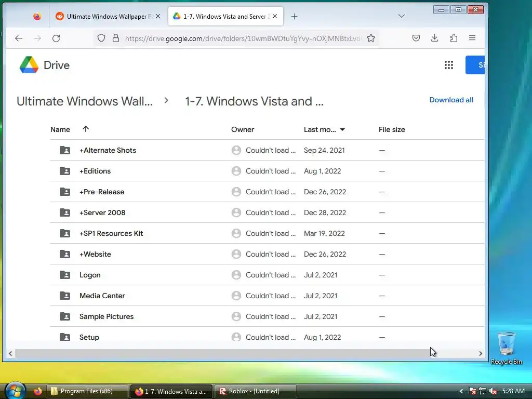Click the site security padlock icon
Viewport: 532px width, 399px height.
pyautogui.click(x=116, y=38)
